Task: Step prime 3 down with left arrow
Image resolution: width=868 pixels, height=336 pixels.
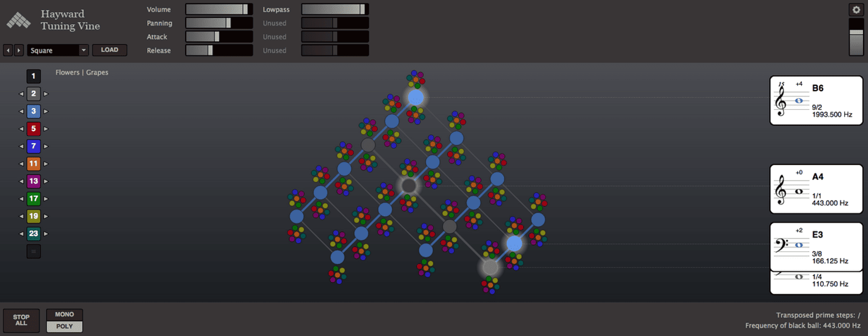Action: (21, 111)
